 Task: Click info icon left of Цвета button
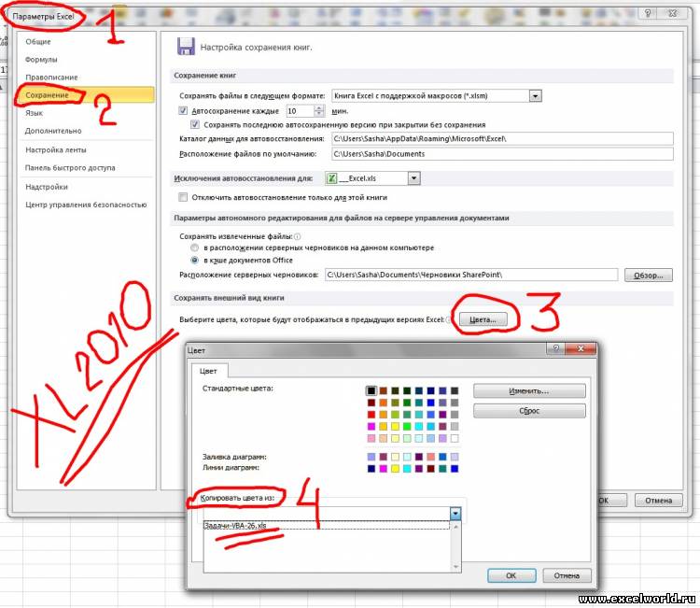coord(450,319)
